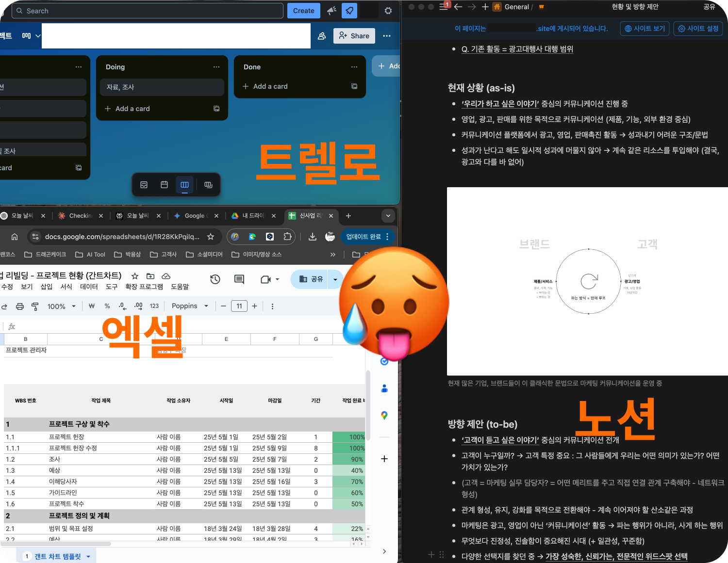
Task: Open Trello board members visibility icon
Action: click(322, 36)
